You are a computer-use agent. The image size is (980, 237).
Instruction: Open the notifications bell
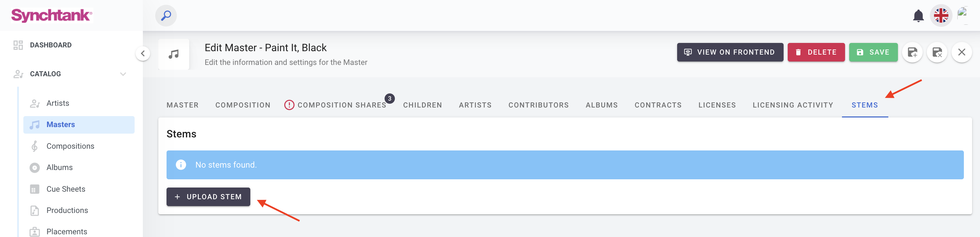[x=918, y=15]
